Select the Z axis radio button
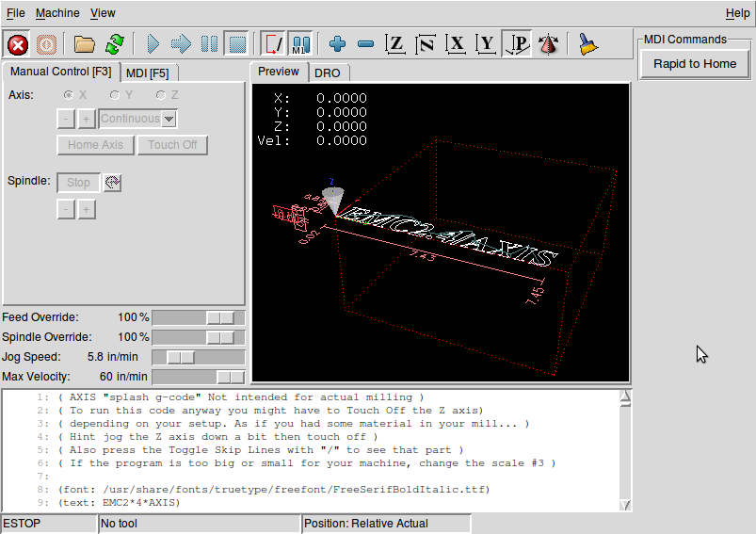Viewport: 756px width, 534px height. coord(161,95)
